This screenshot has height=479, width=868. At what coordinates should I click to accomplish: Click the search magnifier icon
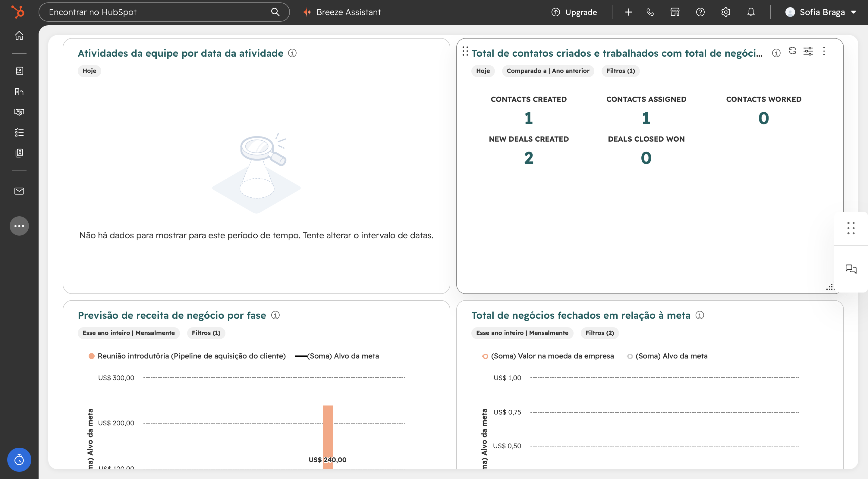pos(275,12)
